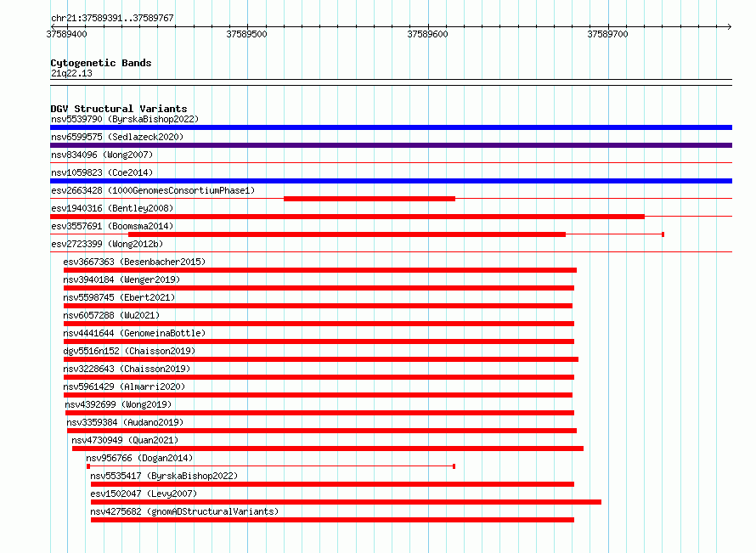The image size is (756, 553).
Task: Open nsv5598745 (Ebert2021) label
Action: (119, 297)
